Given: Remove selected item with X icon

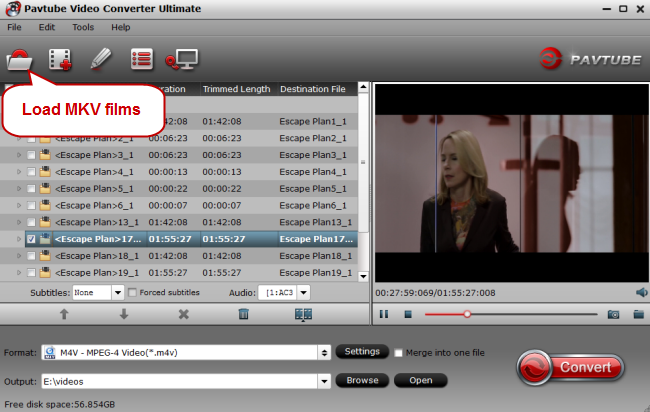Looking at the screenshot, I should tap(184, 314).
